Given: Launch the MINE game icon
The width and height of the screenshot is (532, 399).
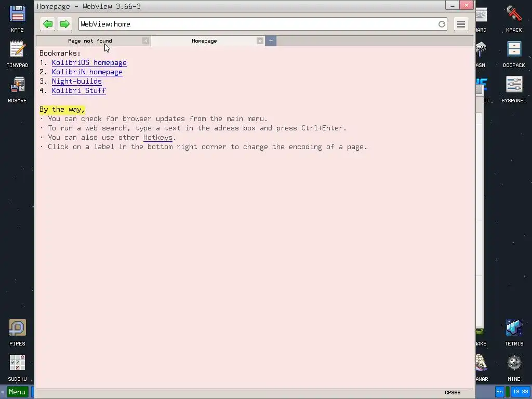Looking at the screenshot, I should [514, 368].
